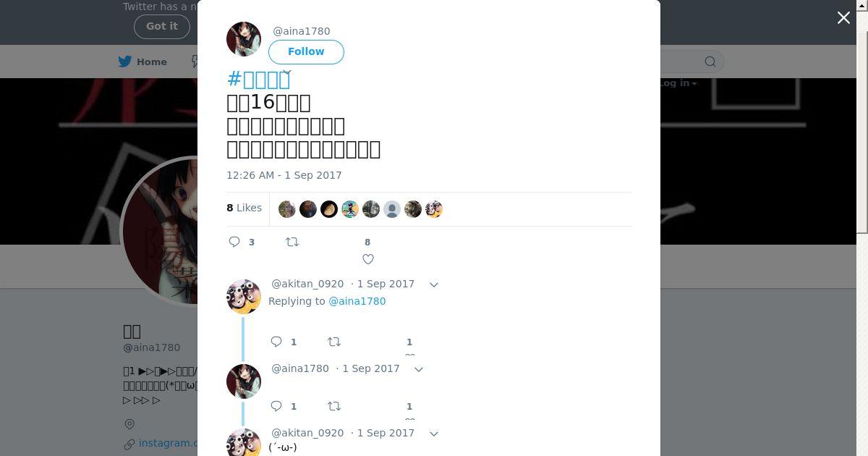Expand options chevron on first @akitan_0920 reply
The width and height of the screenshot is (868, 456).
pos(434,284)
